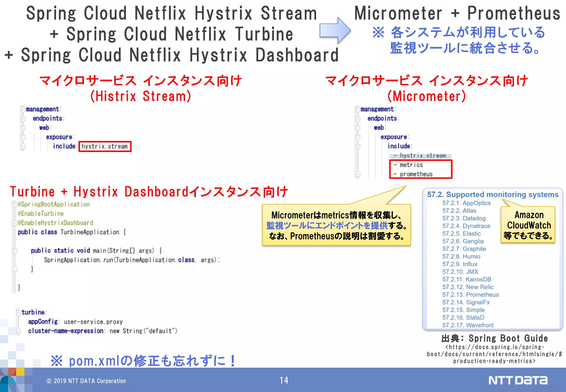Click the Micrometer metrics explanation callout
This screenshot has height=392, width=566.
(336, 225)
